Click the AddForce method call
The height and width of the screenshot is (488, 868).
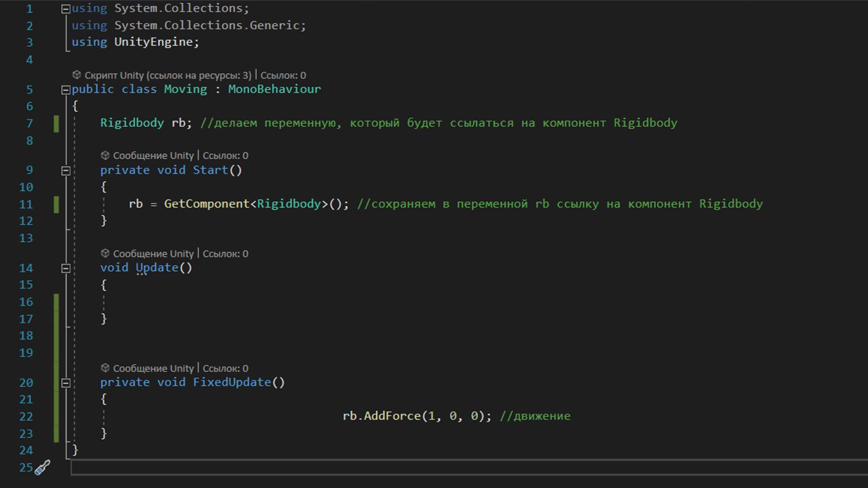(392, 416)
